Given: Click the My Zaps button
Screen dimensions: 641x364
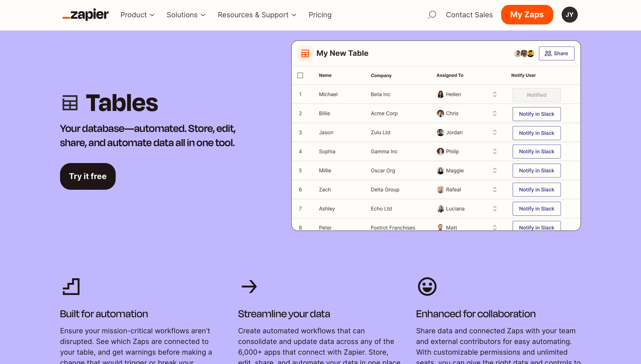Looking at the screenshot, I should (x=527, y=14).
